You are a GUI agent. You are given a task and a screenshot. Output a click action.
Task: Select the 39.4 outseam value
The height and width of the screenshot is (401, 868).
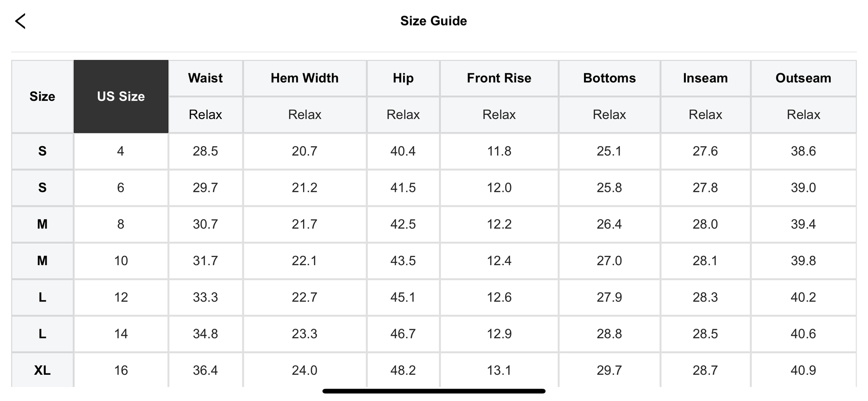pyautogui.click(x=803, y=224)
